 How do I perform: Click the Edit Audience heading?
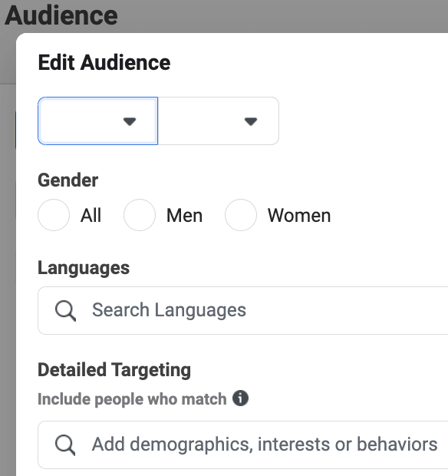[104, 62]
